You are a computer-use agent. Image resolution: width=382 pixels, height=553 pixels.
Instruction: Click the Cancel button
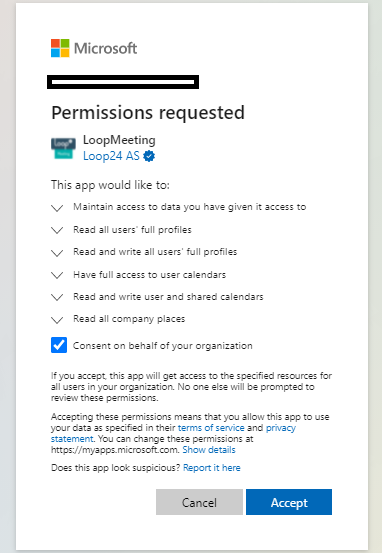pos(199,502)
